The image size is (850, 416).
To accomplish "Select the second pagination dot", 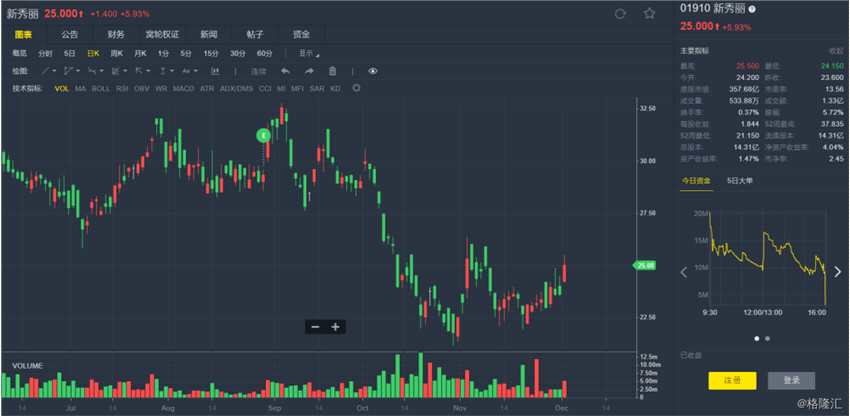I will 767,338.
